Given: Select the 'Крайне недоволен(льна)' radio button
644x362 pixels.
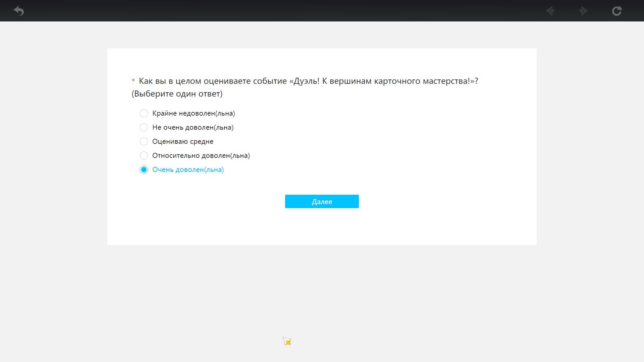Looking at the screenshot, I should [x=144, y=113].
